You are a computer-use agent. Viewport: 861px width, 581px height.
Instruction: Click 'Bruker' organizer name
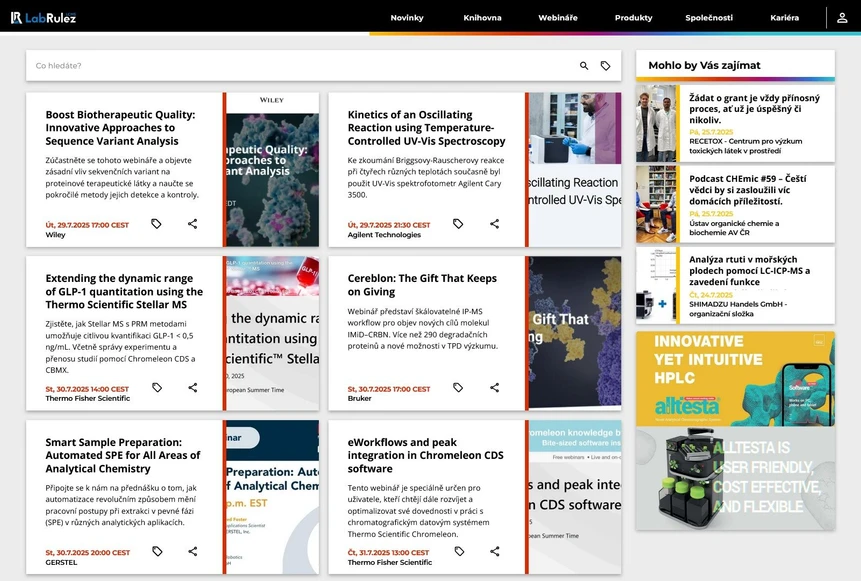tap(360, 399)
